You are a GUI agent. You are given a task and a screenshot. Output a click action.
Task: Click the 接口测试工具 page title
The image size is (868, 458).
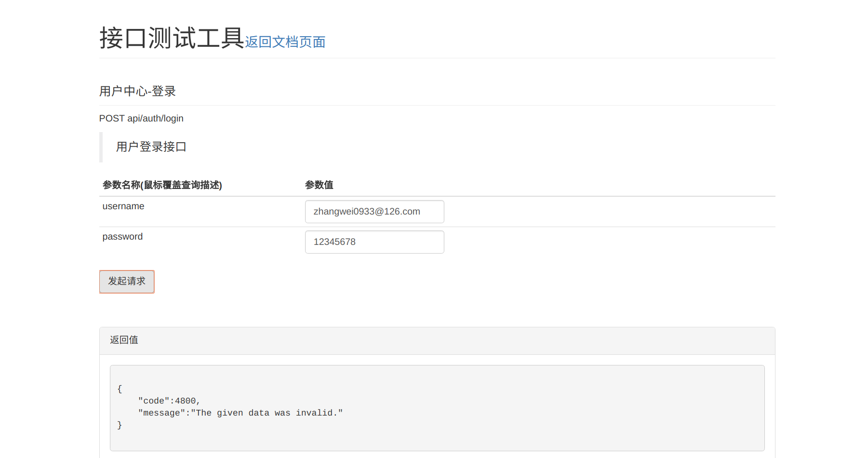click(172, 38)
